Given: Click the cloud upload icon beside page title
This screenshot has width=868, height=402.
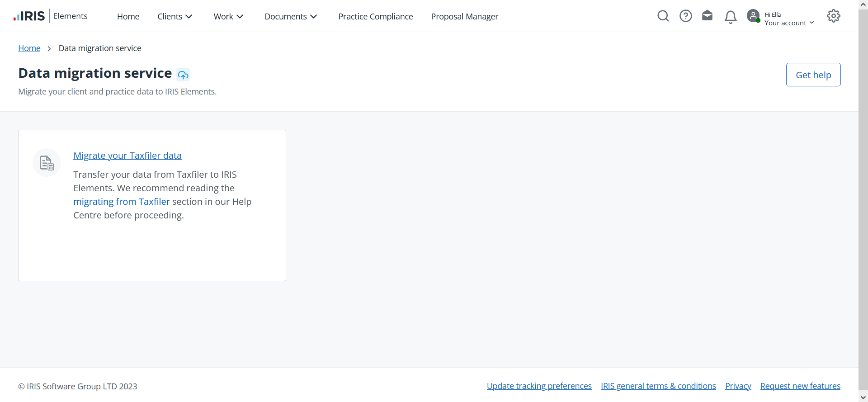Looking at the screenshot, I should point(183,75).
